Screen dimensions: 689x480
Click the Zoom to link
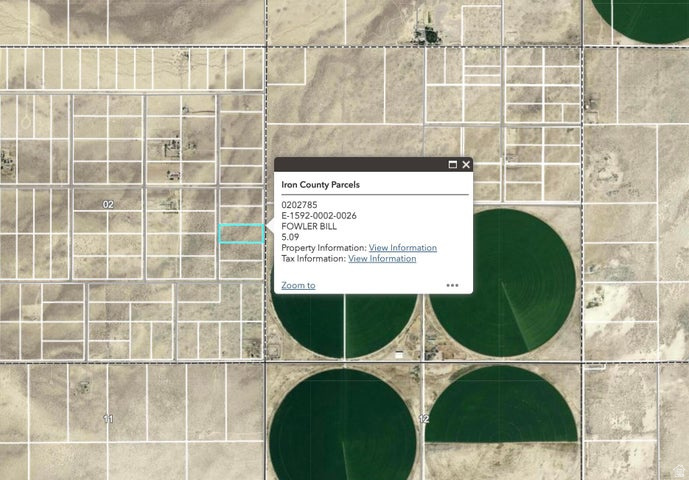pos(298,285)
